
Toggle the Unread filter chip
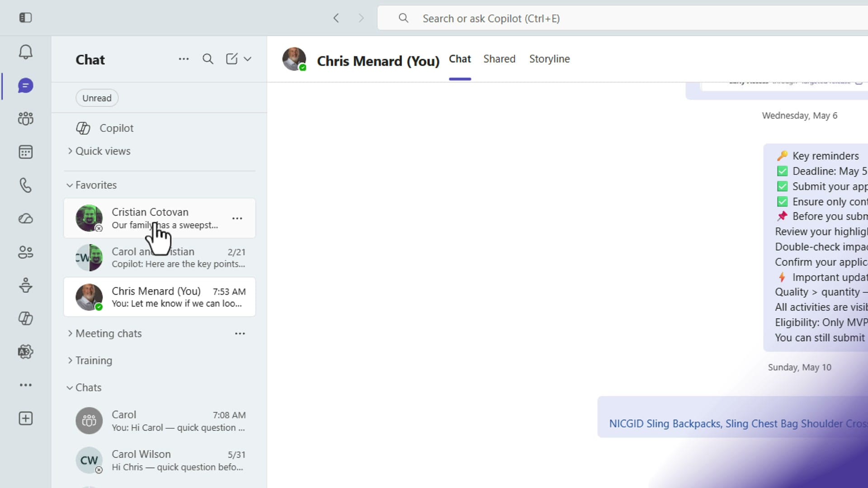click(97, 98)
